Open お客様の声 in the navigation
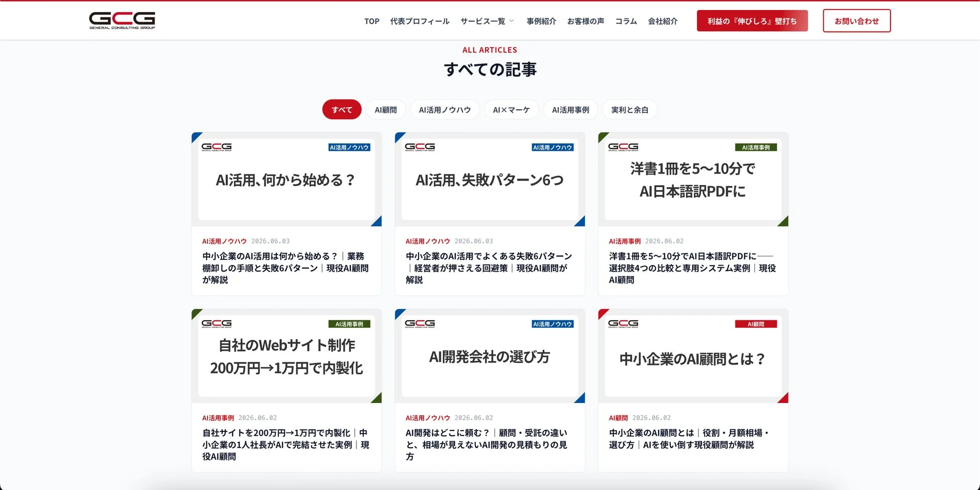 pos(585,21)
